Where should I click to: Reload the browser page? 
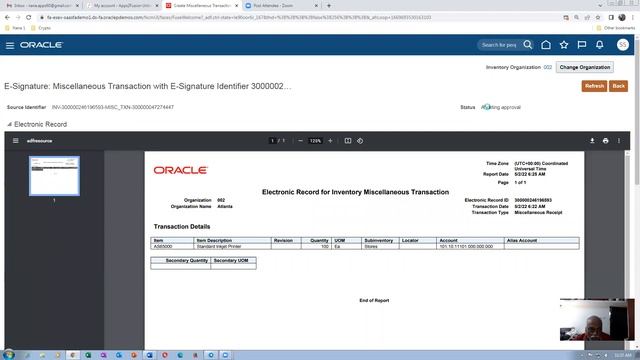29,18
